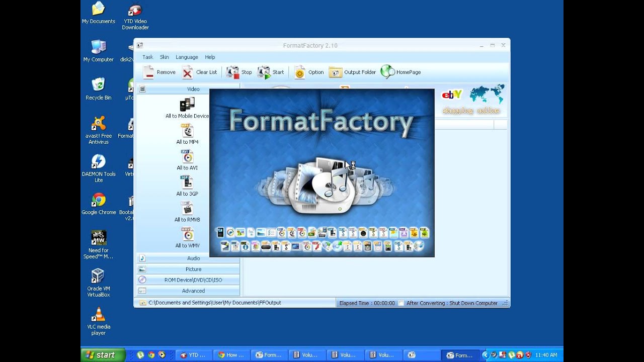Expand the Picture category
644x362 pixels.
(188, 269)
